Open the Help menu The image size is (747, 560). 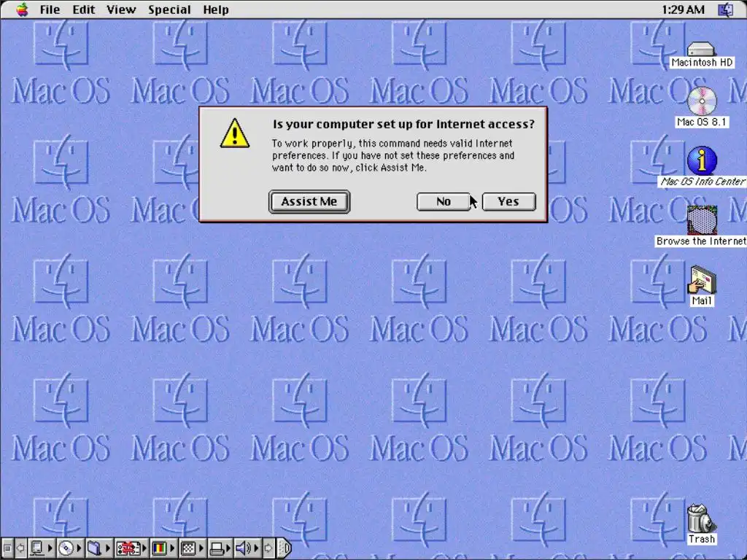tap(216, 9)
